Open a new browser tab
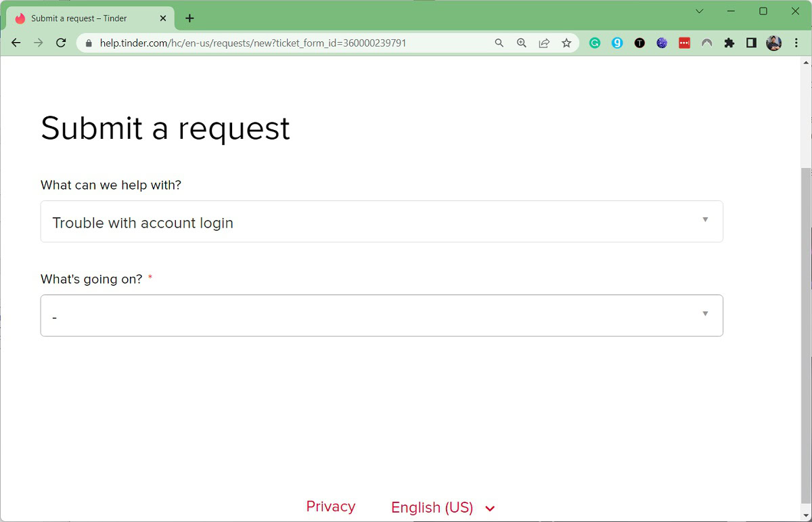 pos(189,18)
